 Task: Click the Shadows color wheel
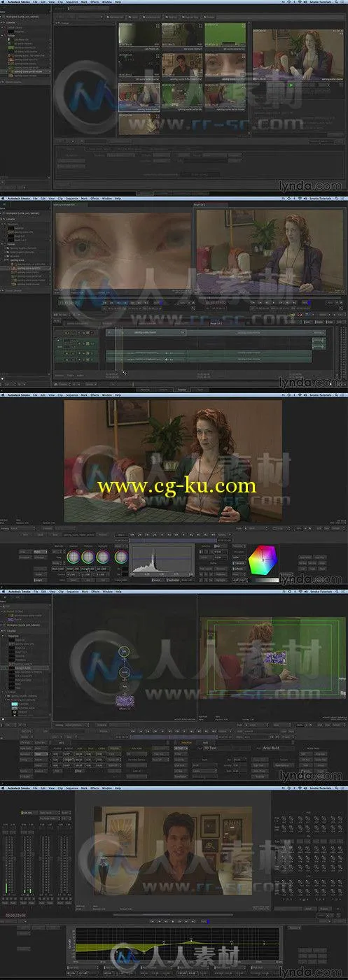(73, 558)
